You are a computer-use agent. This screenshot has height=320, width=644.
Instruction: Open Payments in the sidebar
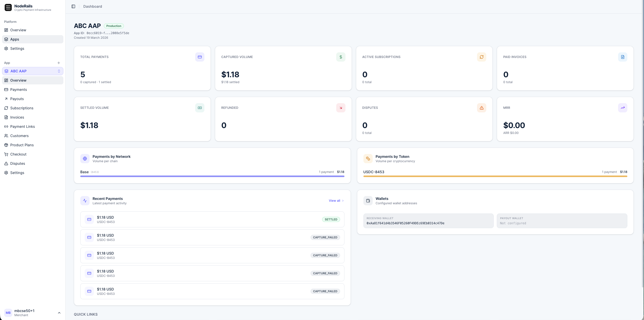18,90
